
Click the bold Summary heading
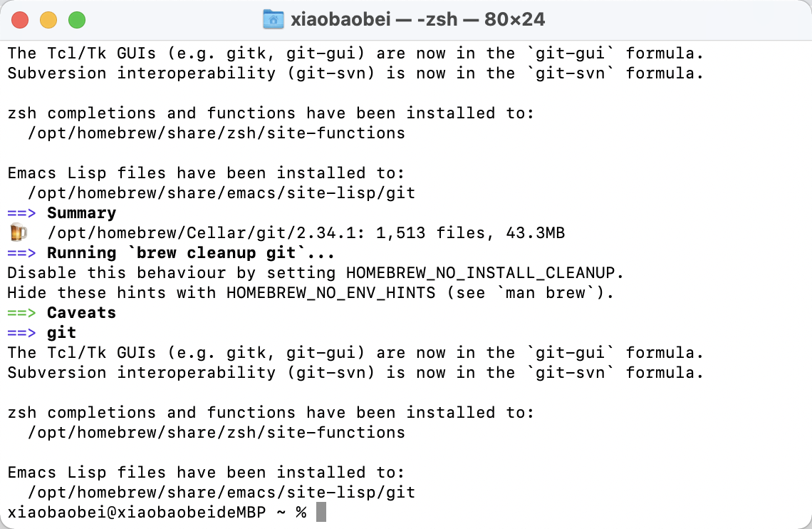click(x=81, y=213)
